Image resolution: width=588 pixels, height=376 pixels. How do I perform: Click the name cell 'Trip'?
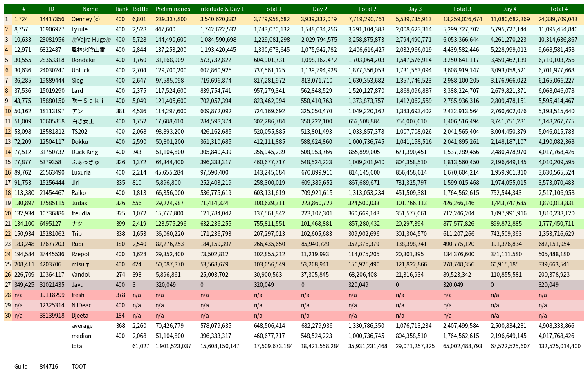pos(76,234)
